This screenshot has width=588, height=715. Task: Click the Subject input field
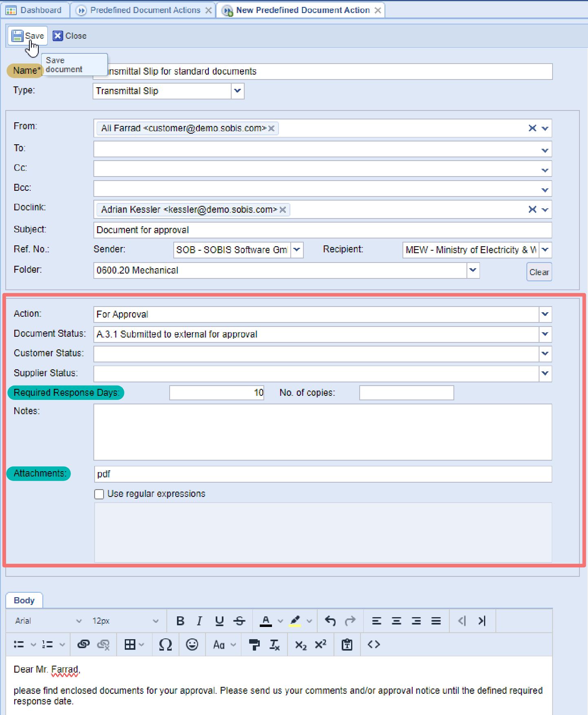click(x=323, y=230)
